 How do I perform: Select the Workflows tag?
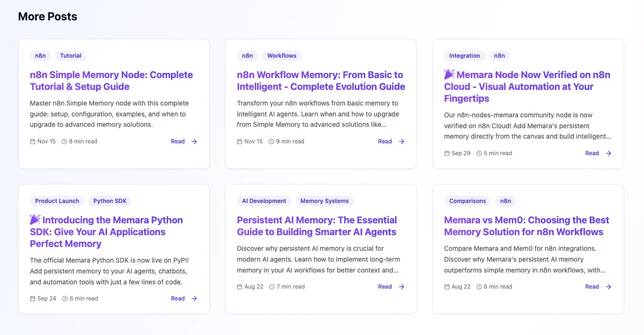282,56
